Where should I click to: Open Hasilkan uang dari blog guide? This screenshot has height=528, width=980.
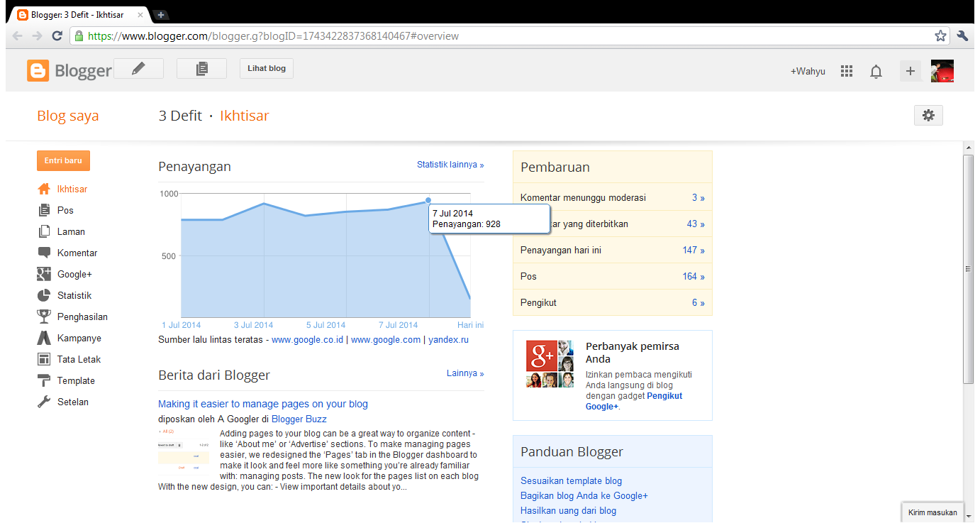point(568,511)
